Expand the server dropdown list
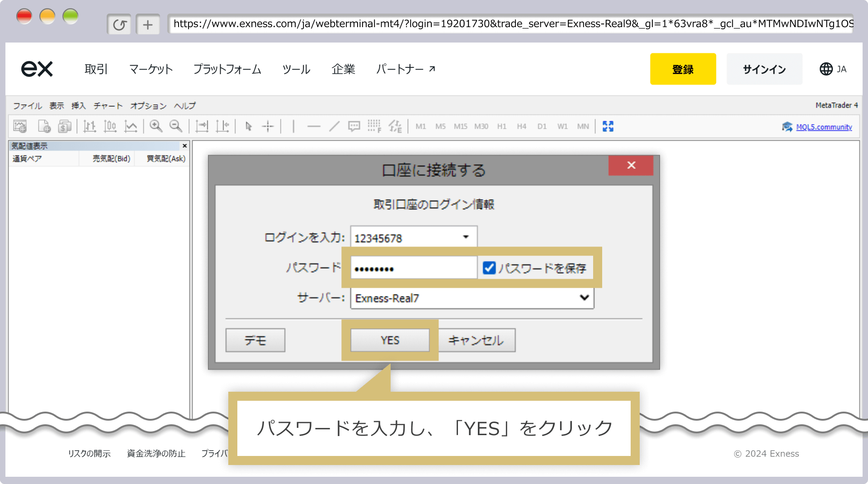The height and width of the screenshot is (484, 868). [x=584, y=298]
